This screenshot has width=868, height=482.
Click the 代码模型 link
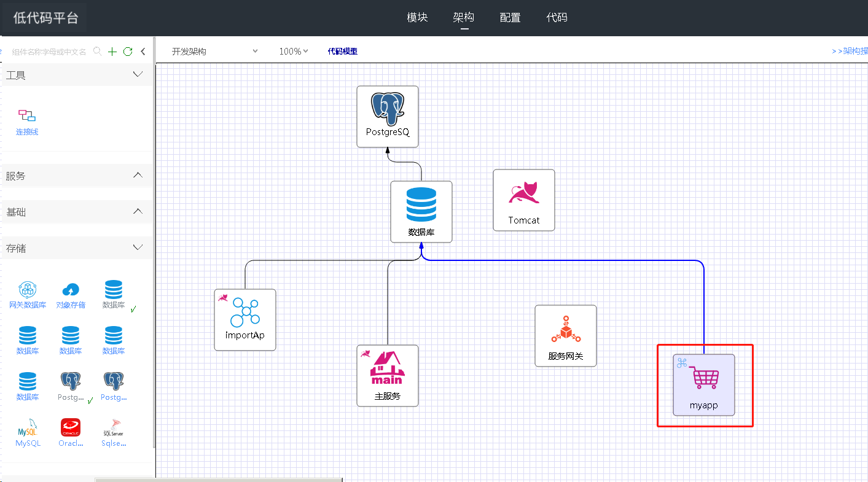point(342,52)
